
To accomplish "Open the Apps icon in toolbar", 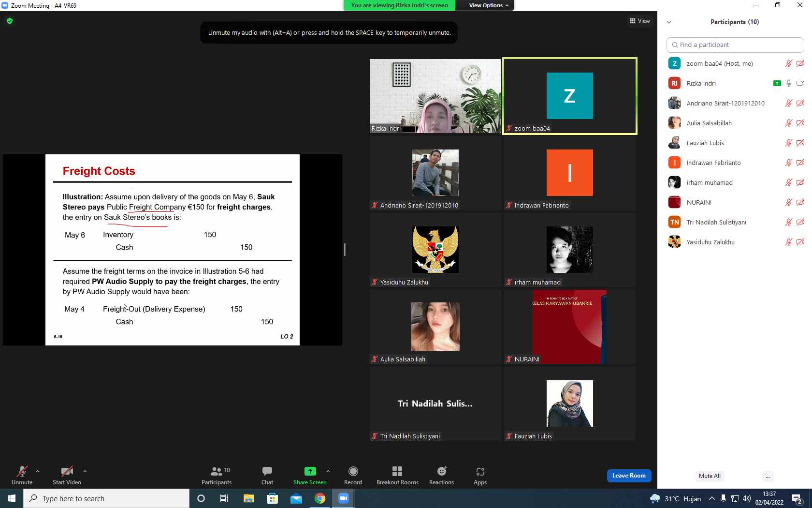I will tap(480, 472).
